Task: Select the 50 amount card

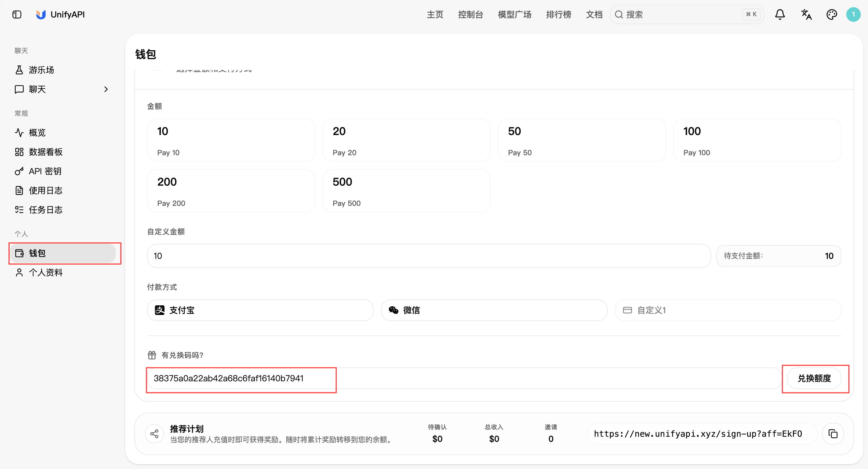Action: [x=582, y=140]
